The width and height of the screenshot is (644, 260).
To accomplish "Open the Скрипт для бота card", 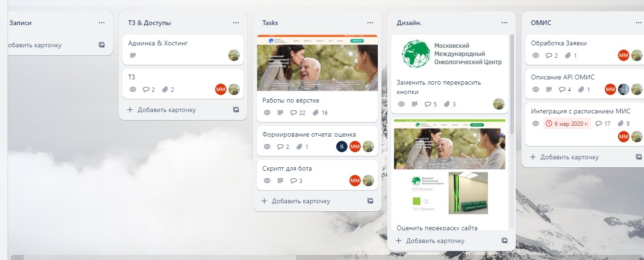I will [x=317, y=174].
